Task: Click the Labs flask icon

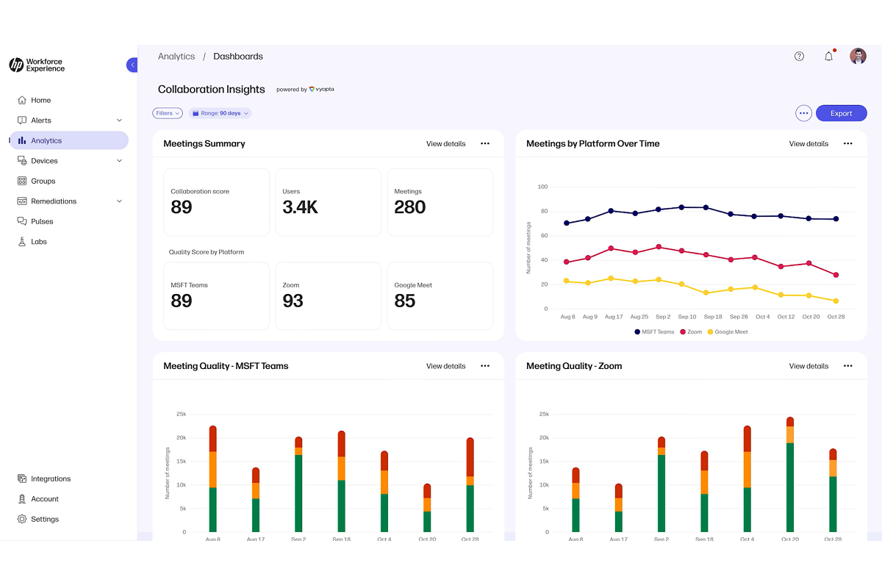Action: click(x=22, y=242)
